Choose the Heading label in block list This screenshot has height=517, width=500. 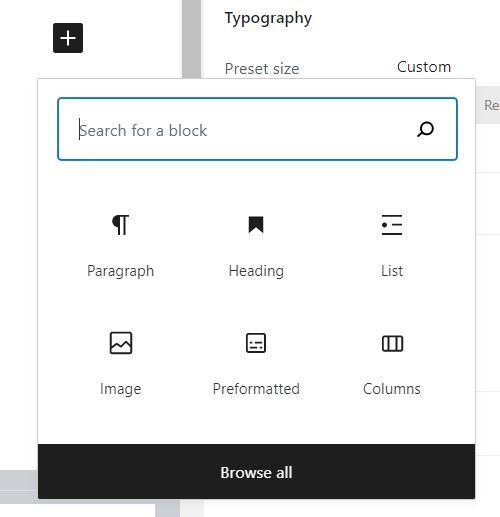256,271
